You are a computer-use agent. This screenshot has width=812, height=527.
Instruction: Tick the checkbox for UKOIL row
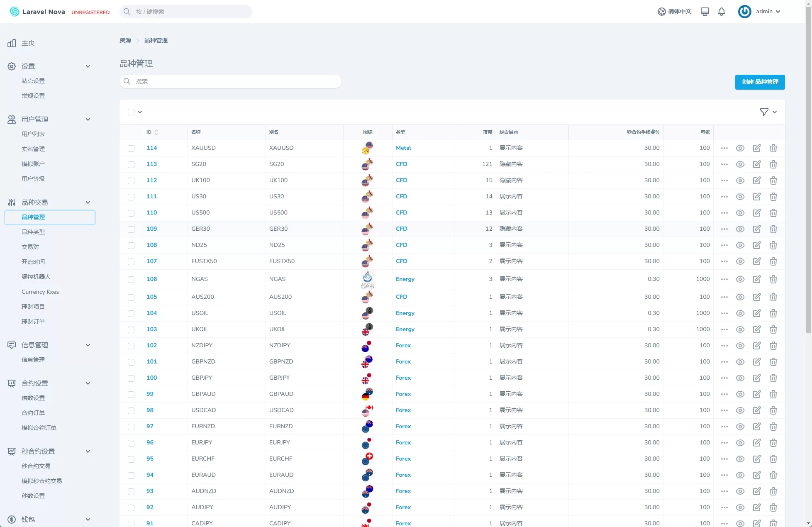tap(131, 330)
